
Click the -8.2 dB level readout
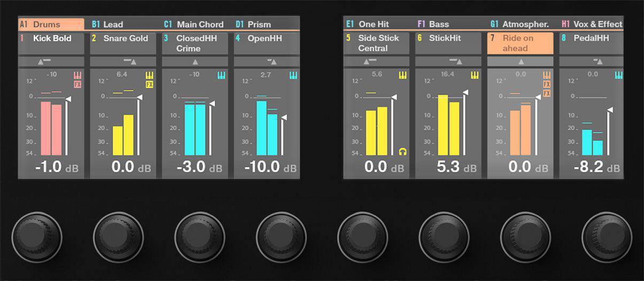(597, 167)
